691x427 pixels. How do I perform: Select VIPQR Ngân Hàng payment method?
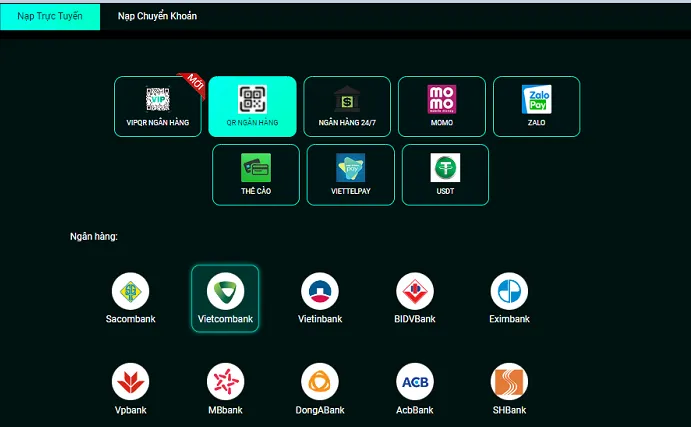pos(158,106)
